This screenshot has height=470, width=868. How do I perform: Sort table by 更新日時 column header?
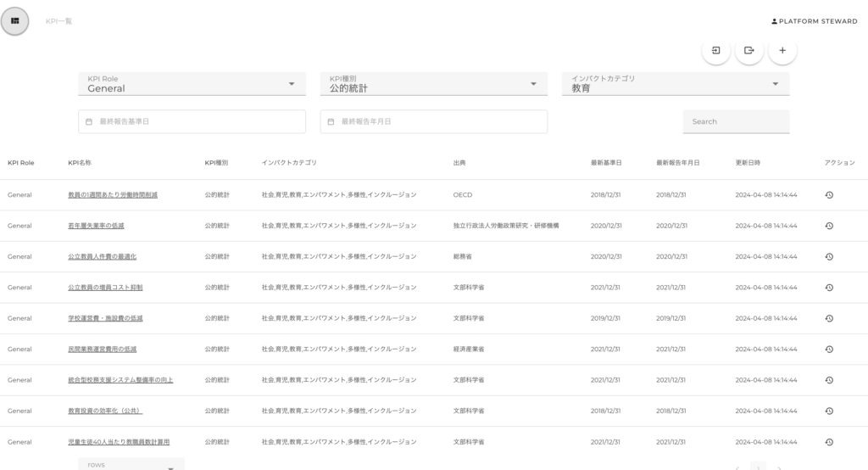click(x=748, y=162)
